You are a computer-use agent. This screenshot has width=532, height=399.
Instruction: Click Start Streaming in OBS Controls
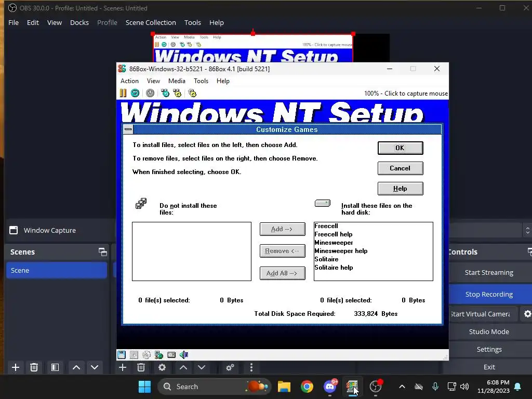pos(489,272)
